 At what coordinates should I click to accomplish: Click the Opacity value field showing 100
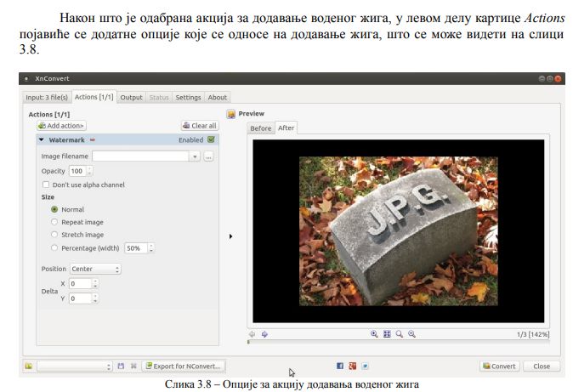click(x=77, y=171)
